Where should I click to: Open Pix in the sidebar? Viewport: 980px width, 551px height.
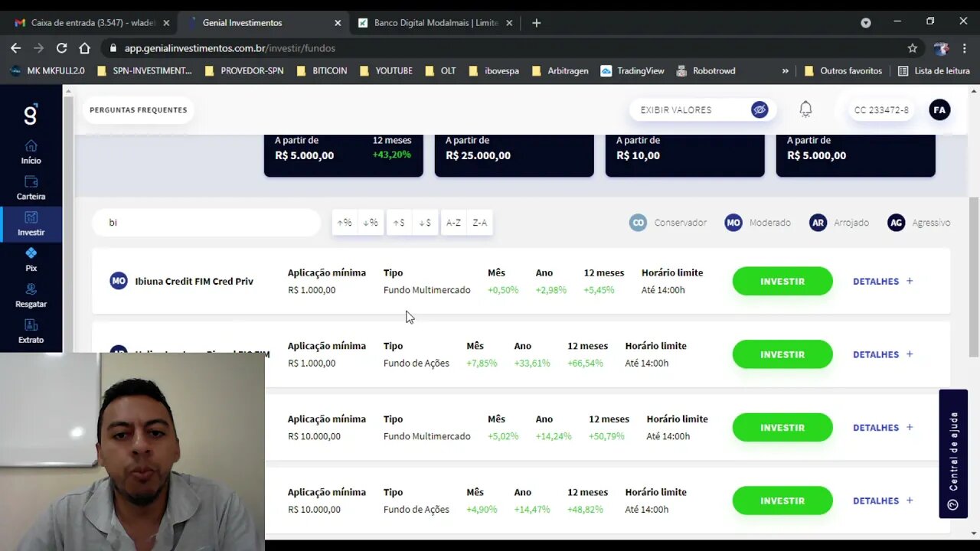coord(31,259)
